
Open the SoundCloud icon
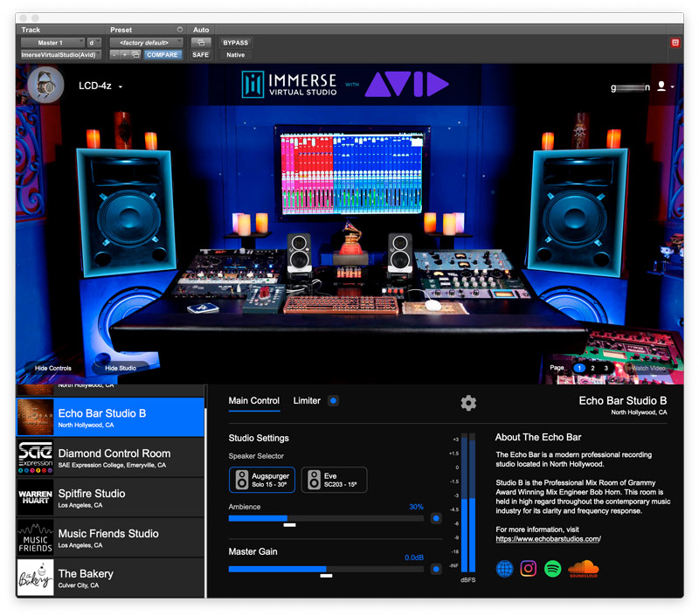pos(583,569)
